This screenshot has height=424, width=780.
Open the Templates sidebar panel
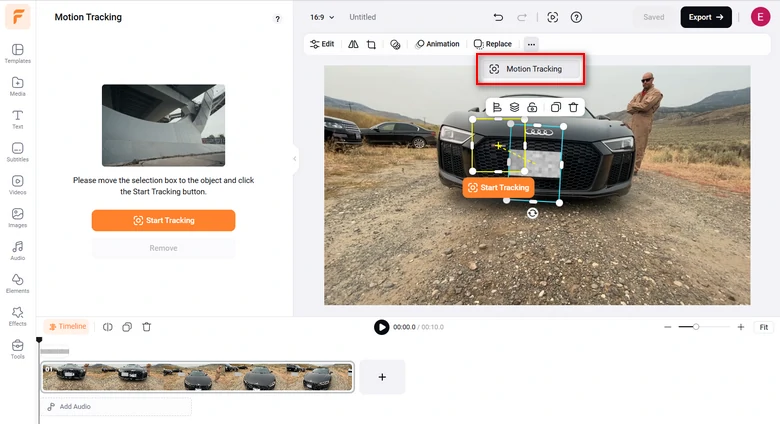point(17,53)
